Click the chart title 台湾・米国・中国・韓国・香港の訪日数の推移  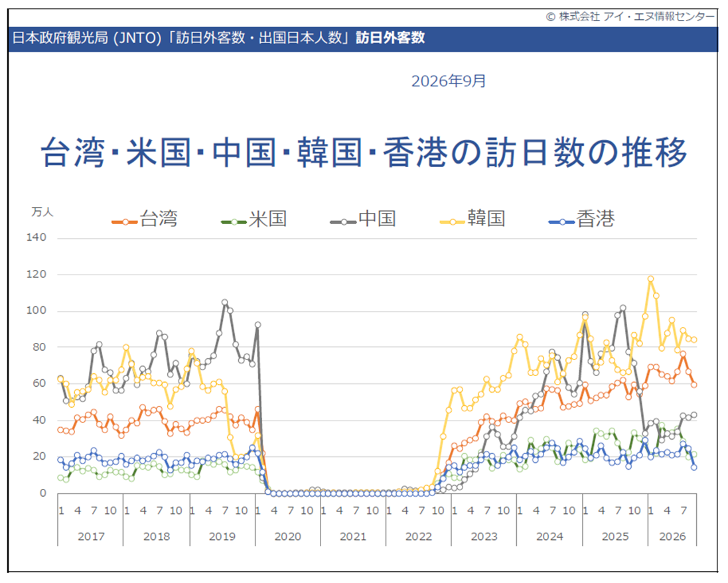[364, 153]
